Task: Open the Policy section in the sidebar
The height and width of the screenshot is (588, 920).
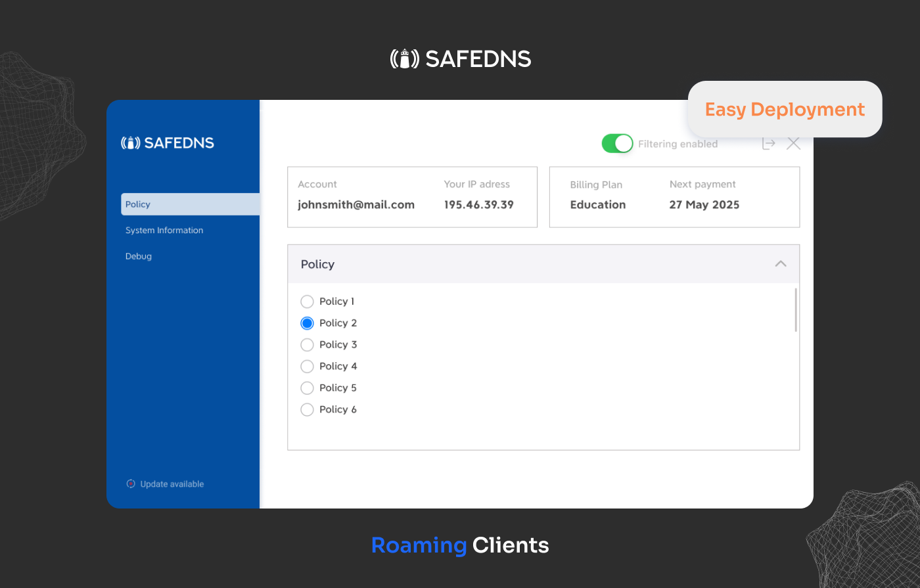Action: [138, 204]
